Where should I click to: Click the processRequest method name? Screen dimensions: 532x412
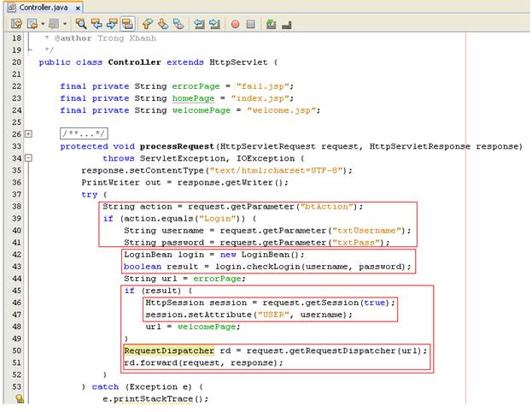pos(177,146)
